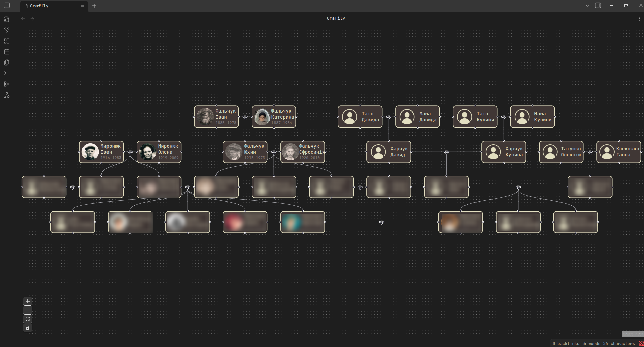Zoom out of the family tree canvas
Image resolution: width=644 pixels, height=347 pixels.
(x=28, y=310)
